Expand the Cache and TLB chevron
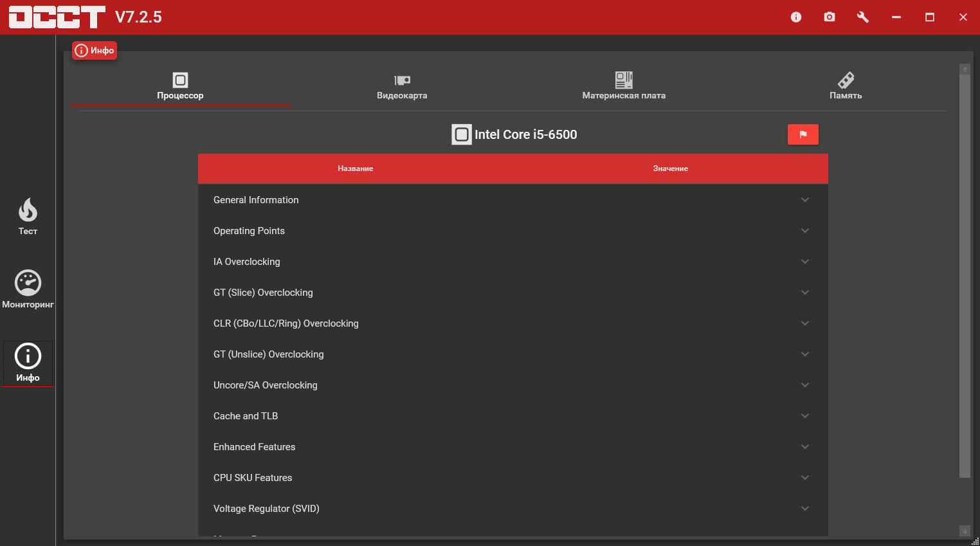 805,416
